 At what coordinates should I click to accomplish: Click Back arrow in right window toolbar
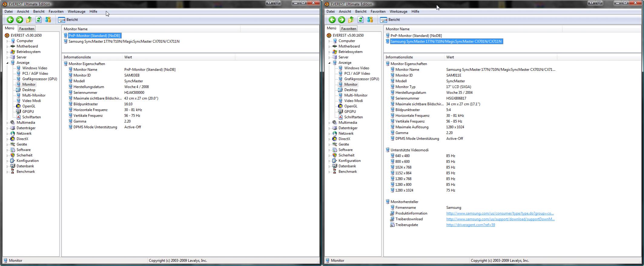click(332, 20)
